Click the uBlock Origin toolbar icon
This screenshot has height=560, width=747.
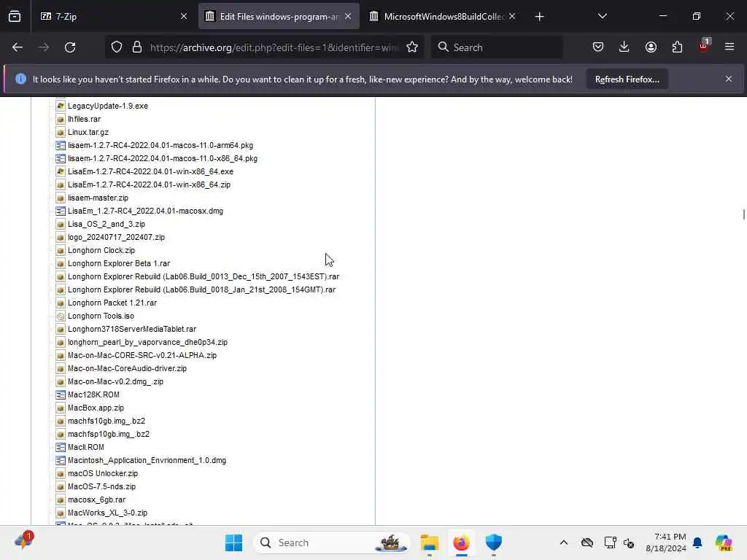coord(703,46)
